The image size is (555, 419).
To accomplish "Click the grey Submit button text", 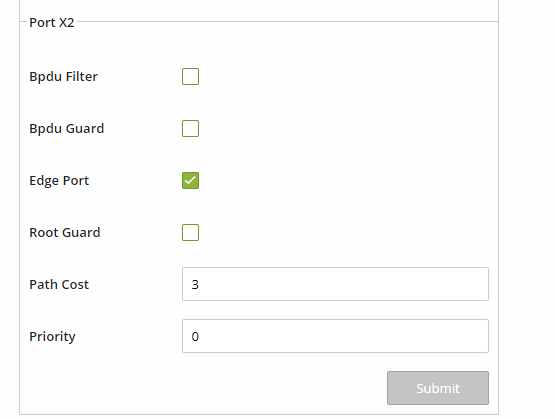I will 438,389.
